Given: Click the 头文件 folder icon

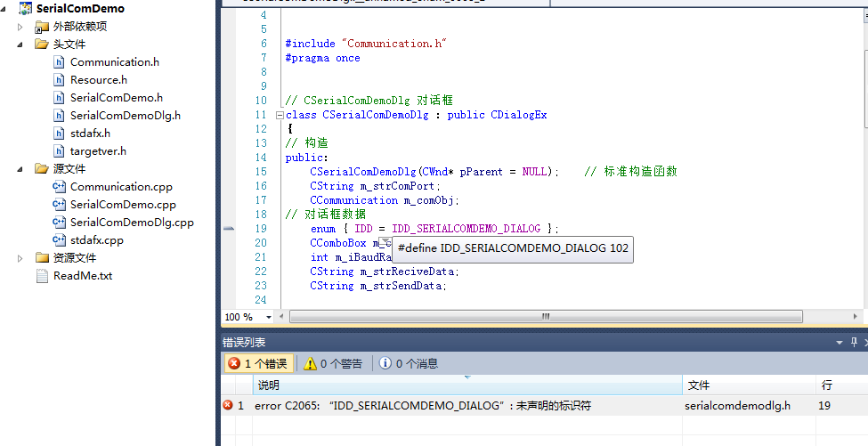Looking at the screenshot, I should (x=42, y=44).
